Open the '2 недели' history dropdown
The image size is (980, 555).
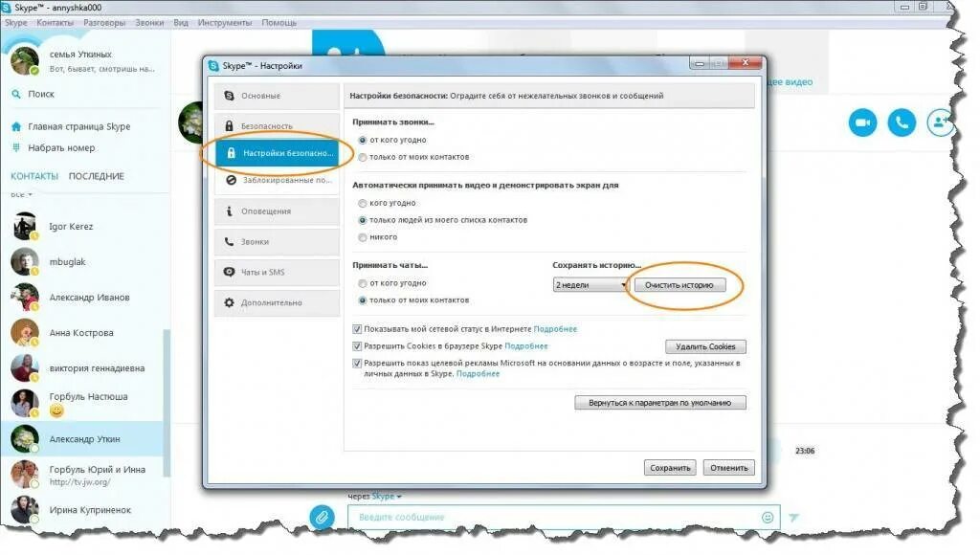point(590,285)
